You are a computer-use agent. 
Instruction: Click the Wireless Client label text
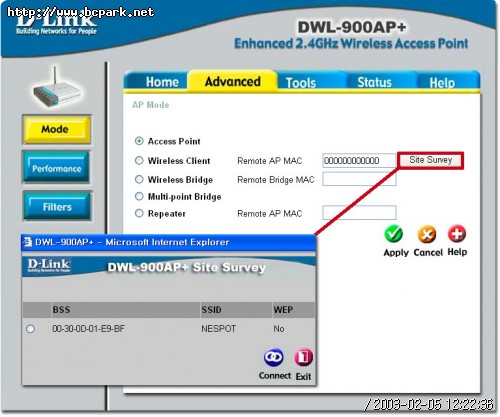(x=179, y=161)
